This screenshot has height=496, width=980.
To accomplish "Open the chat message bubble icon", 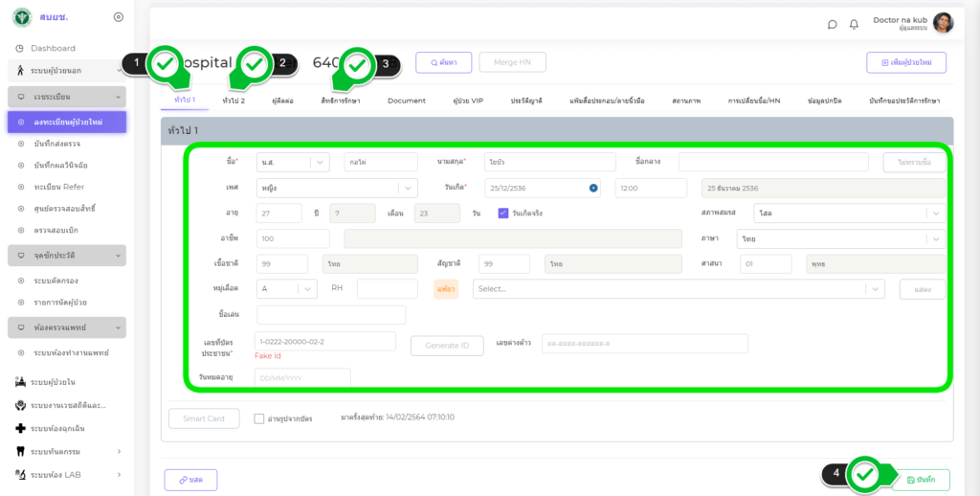I will (x=832, y=24).
